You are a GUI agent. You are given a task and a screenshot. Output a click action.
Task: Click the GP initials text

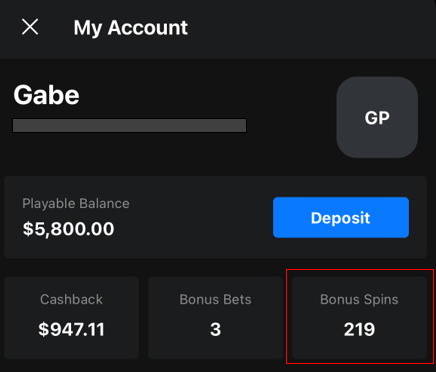coord(377,118)
